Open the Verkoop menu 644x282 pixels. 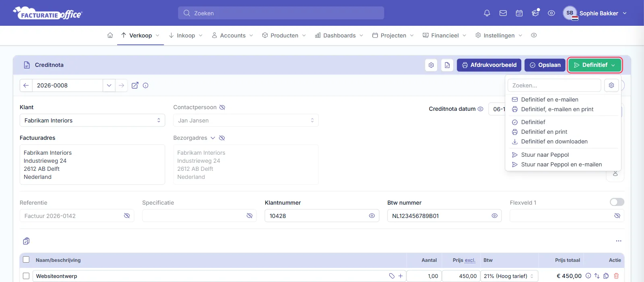(140, 35)
